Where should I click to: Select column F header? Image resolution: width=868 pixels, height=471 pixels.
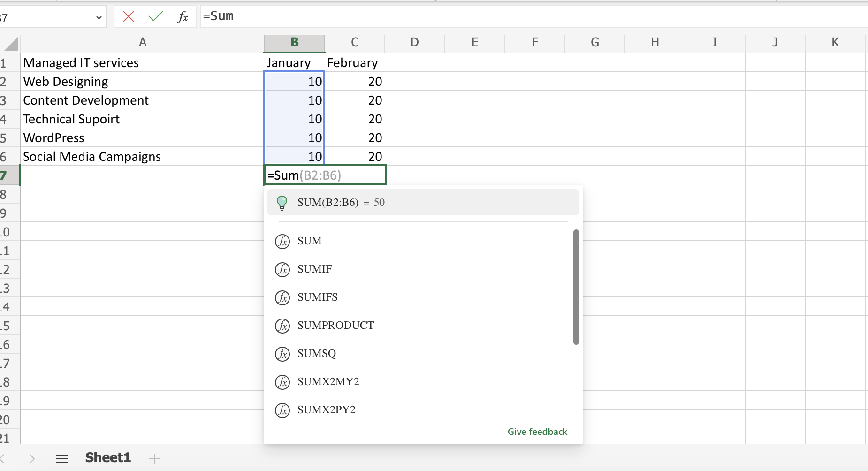pos(535,43)
